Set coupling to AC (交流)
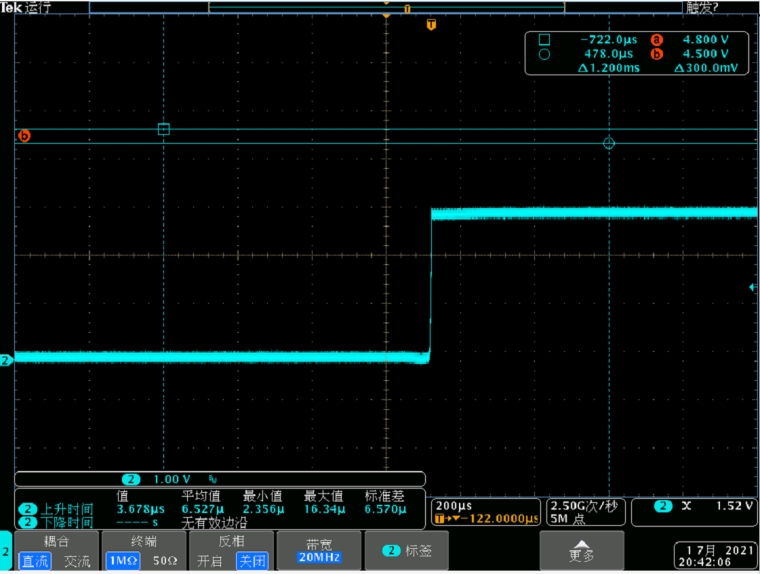 [76, 561]
